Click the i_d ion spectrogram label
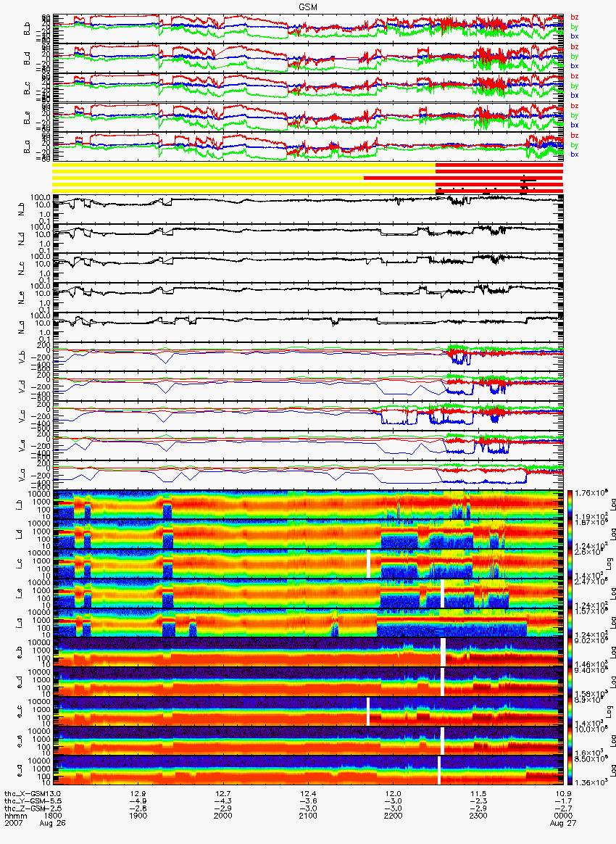 point(20,534)
